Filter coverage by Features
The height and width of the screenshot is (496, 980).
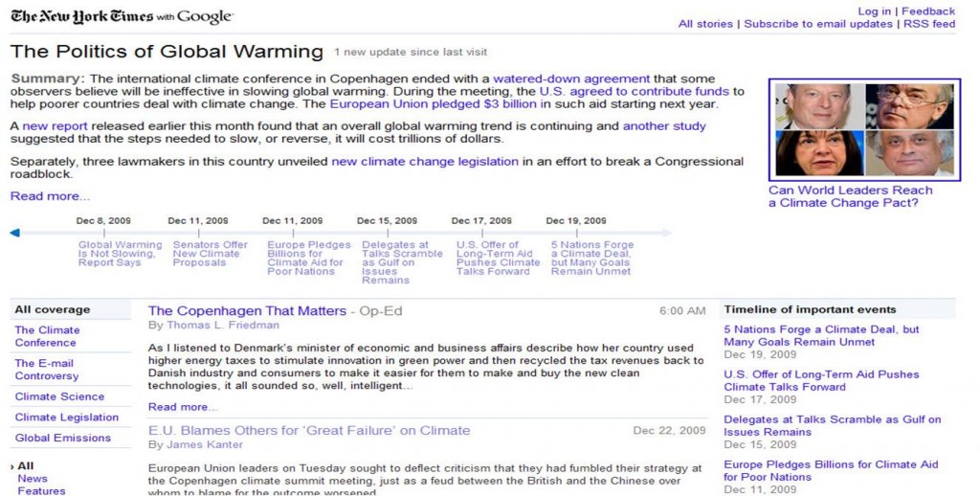[x=41, y=491]
